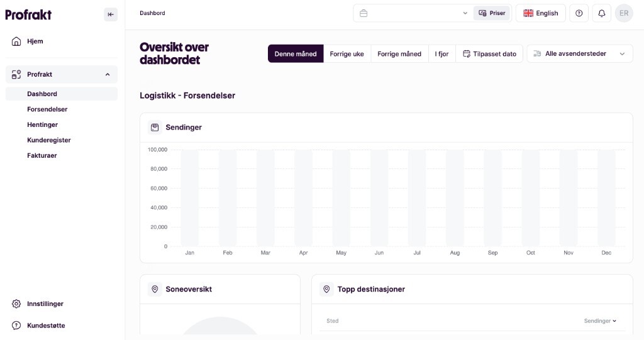Click the Sep month label
The width and height of the screenshot is (644, 340).
pos(493,253)
